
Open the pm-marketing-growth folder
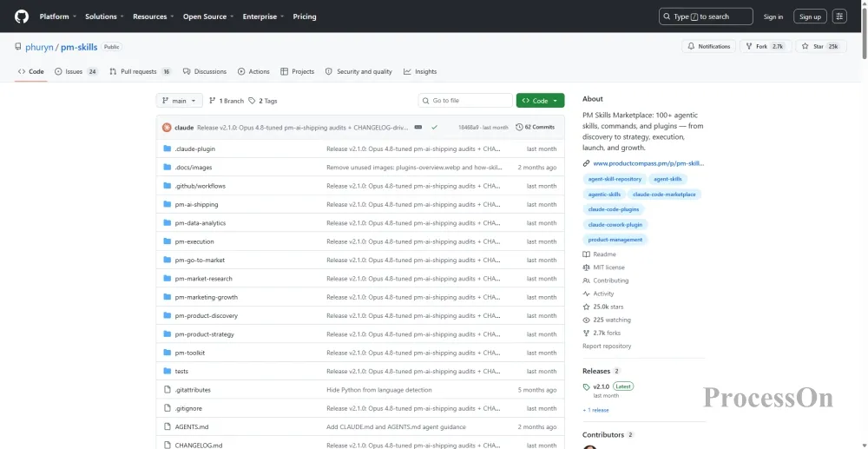[206, 297]
